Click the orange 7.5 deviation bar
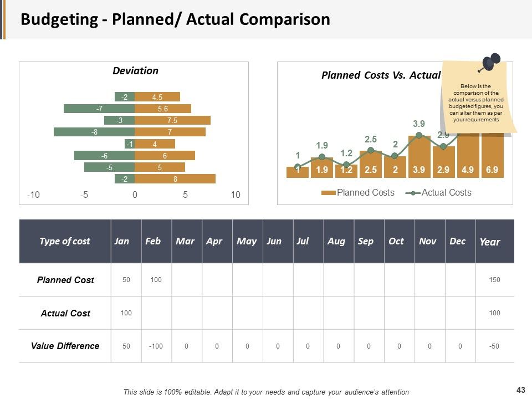 click(x=173, y=120)
